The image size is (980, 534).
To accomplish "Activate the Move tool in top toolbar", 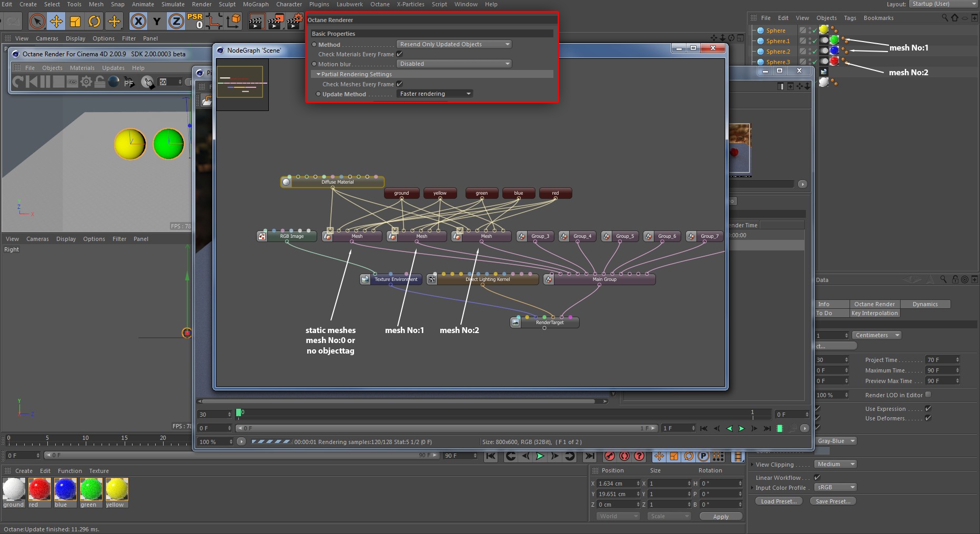I will (56, 22).
